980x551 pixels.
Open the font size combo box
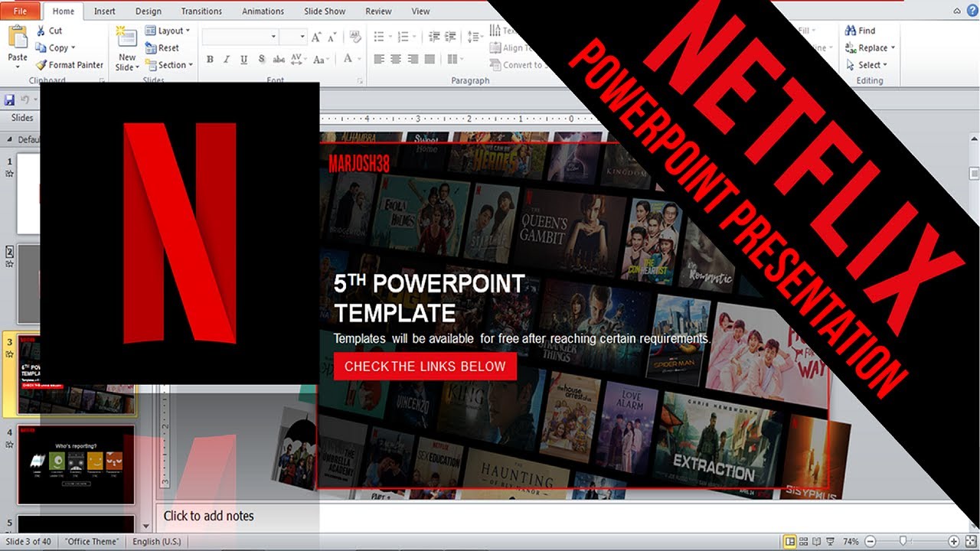point(292,37)
